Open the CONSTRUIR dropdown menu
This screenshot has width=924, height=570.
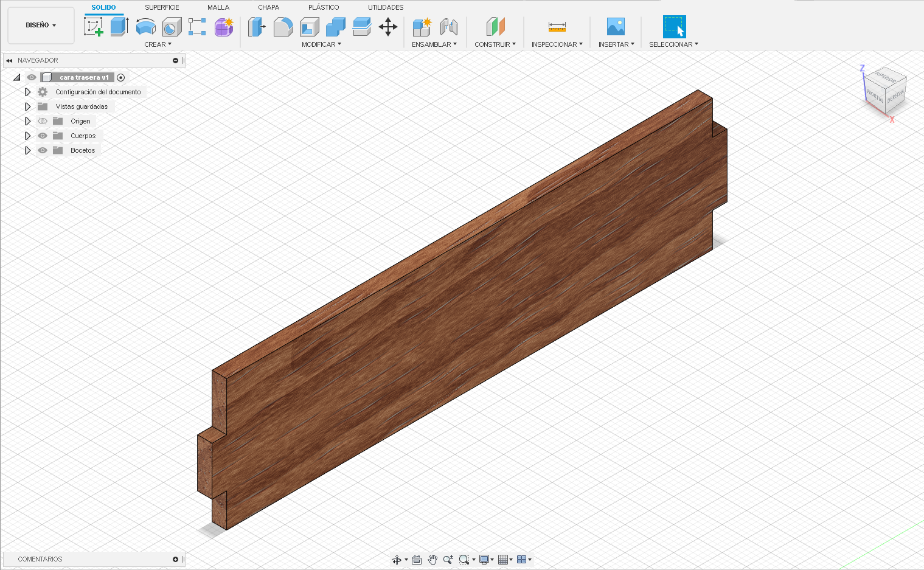pos(495,44)
